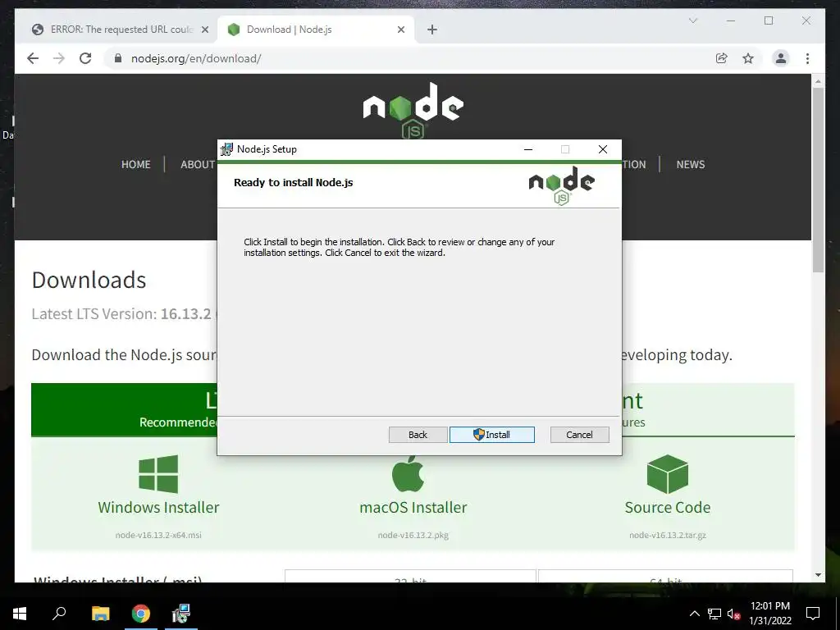Close the ERROR requested URL tab

pos(204,30)
